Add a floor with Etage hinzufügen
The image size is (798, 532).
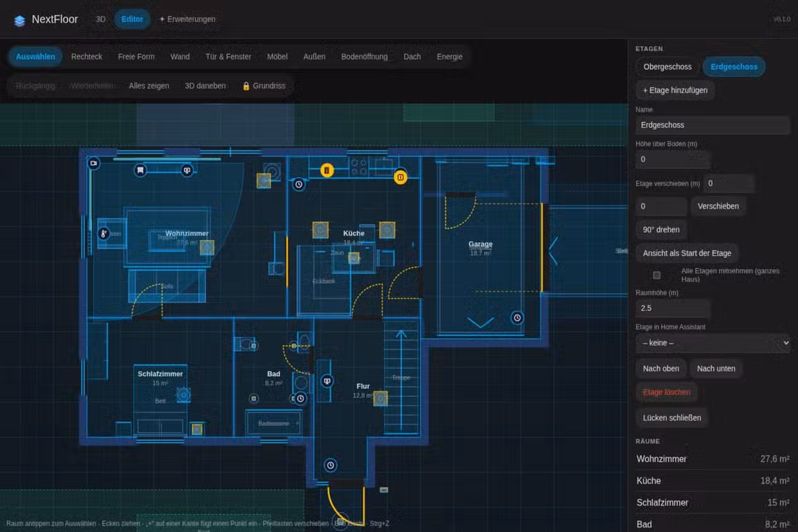675,90
